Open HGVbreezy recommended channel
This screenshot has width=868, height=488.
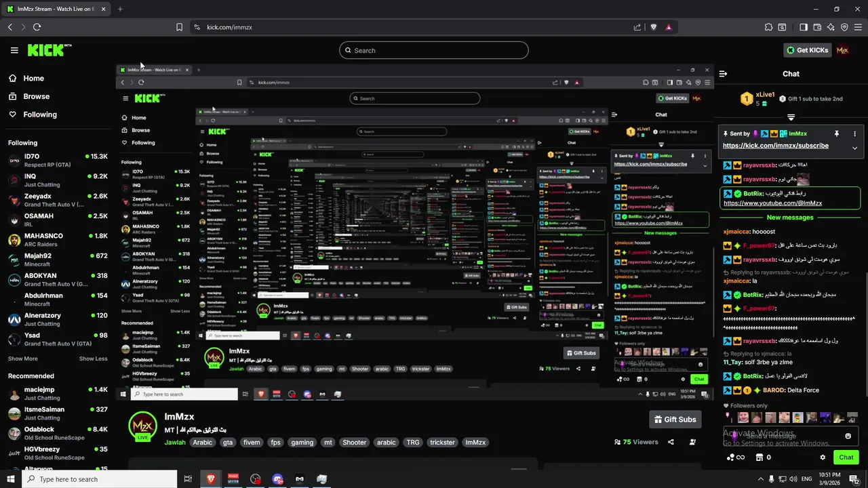point(58,453)
